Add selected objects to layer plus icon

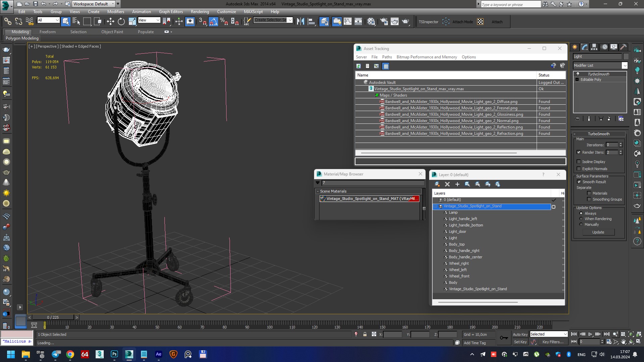(x=457, y=184)
